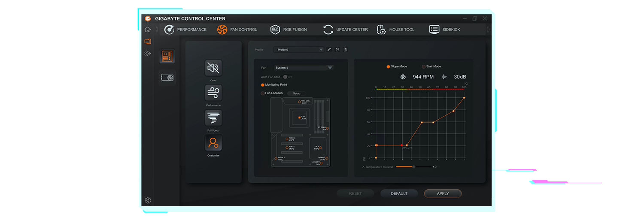The width and height of the screenshot is (644, 223).
Task: Expand the Fan System 4 dropdown
Action: pos(304,68)
